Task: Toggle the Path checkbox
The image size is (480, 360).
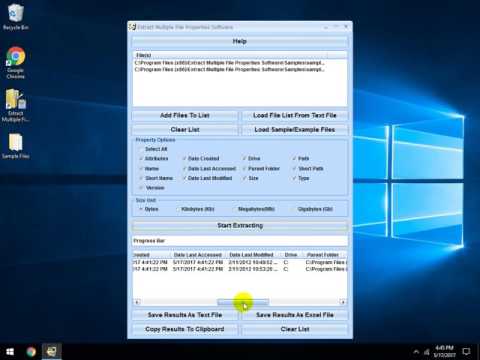Action: pos(294,159)
